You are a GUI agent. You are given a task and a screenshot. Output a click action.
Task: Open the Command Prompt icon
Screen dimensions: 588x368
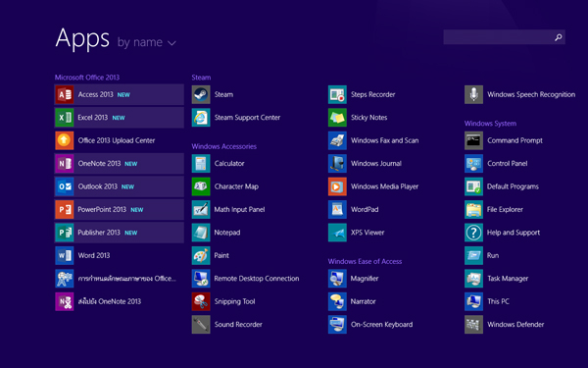point(474,140)
